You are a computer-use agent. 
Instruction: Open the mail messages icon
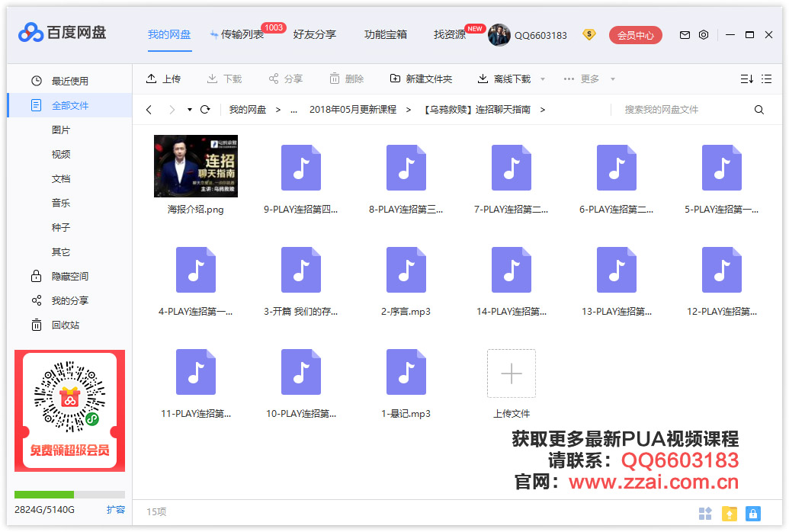click(685, 35)
